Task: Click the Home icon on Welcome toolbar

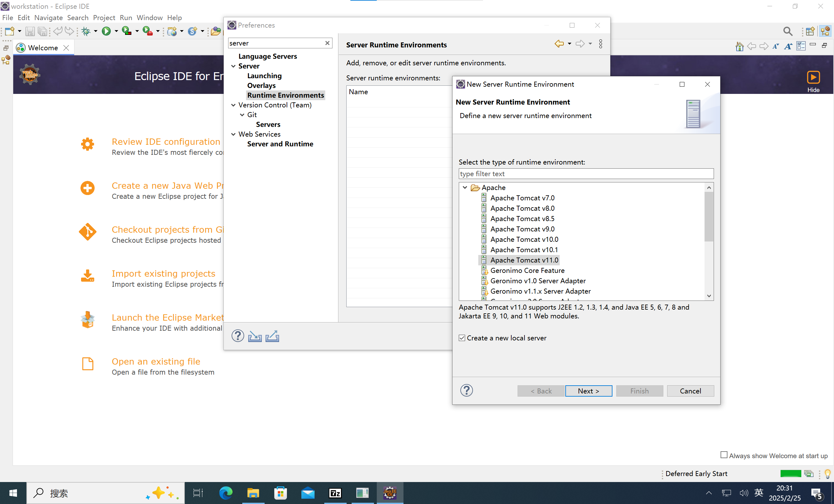Action: tap(739, 46)
